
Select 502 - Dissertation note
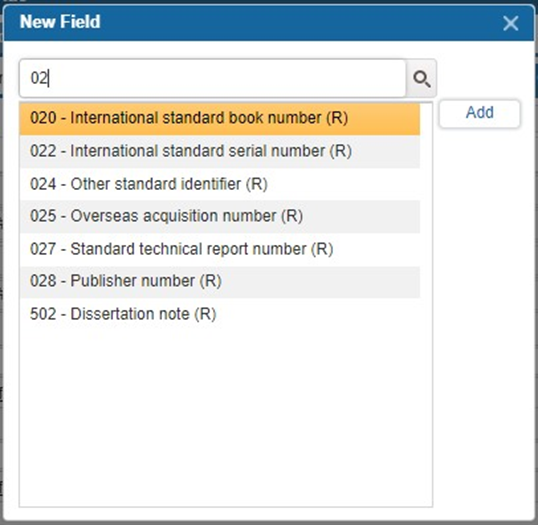220,314
